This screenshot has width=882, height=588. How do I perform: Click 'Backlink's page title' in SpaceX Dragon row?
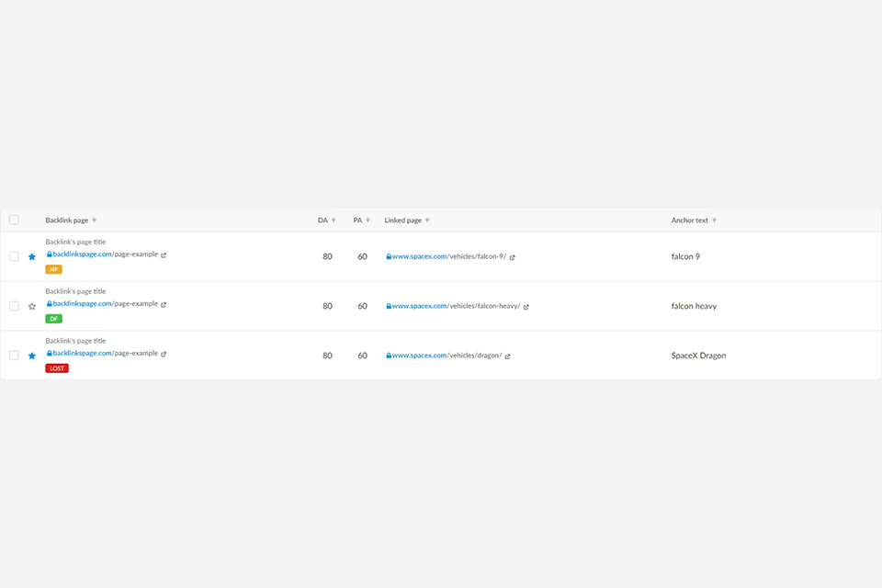pos(75,341)
